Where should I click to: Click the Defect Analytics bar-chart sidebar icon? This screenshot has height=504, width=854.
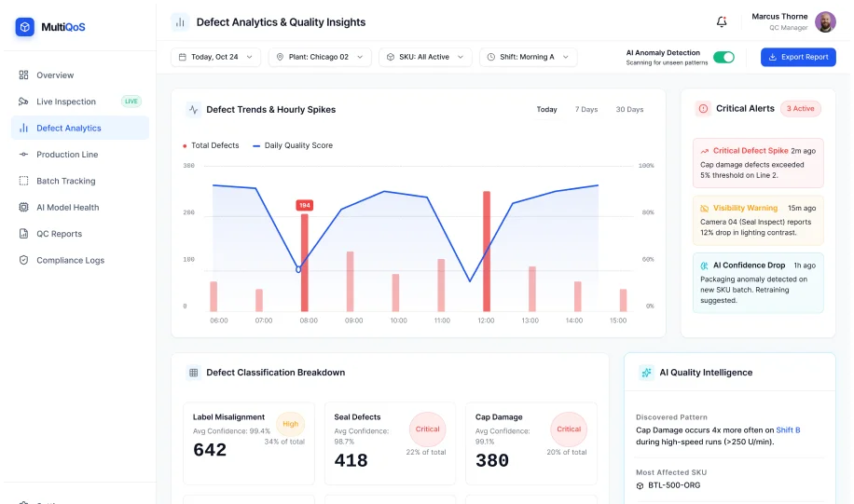click(23, 128)
